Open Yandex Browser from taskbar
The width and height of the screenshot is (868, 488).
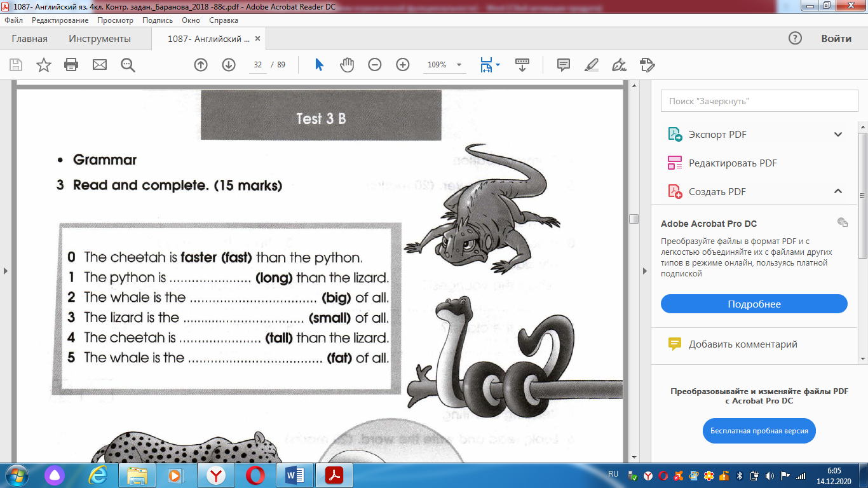click(x=217, y=475)
